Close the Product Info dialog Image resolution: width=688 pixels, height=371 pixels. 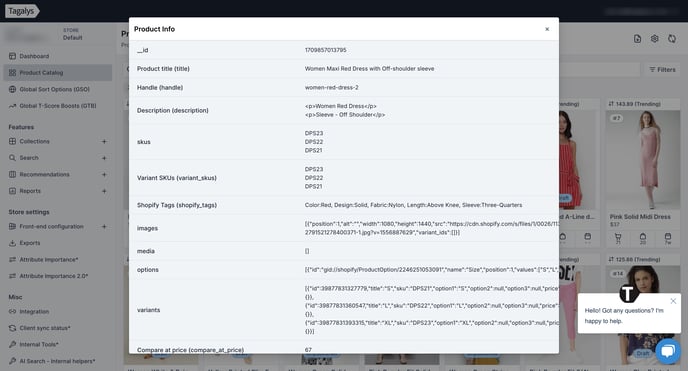547,29
